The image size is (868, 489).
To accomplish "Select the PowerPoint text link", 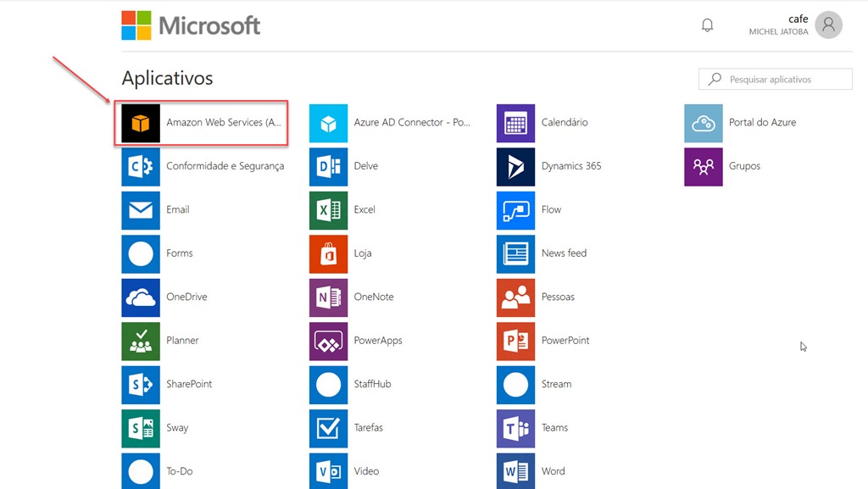I will [x=565, y=340].
